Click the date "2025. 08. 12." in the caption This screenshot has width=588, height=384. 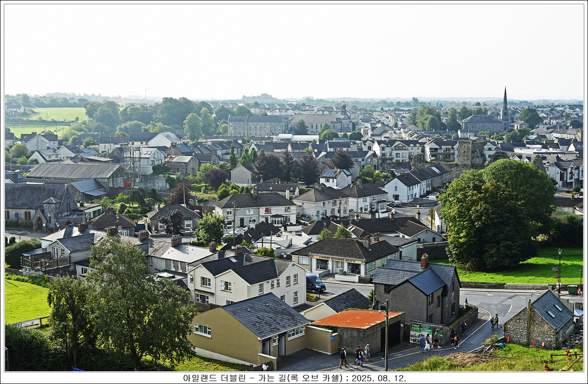click(x=378, y=378)
